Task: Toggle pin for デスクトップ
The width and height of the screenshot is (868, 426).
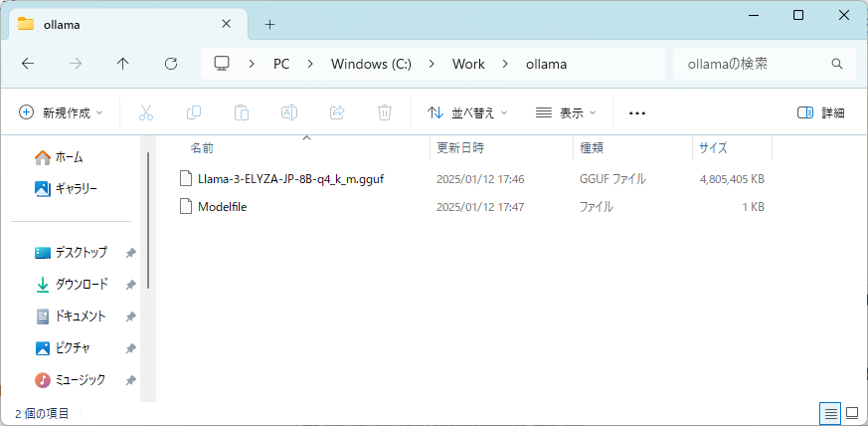Action: pos(130,253)
